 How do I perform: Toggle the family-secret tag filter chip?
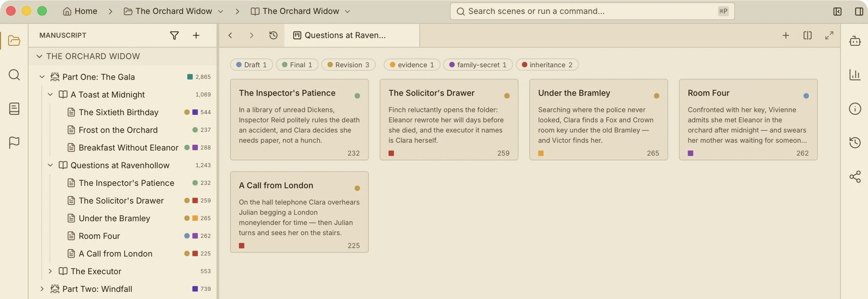tap(478, 65)
